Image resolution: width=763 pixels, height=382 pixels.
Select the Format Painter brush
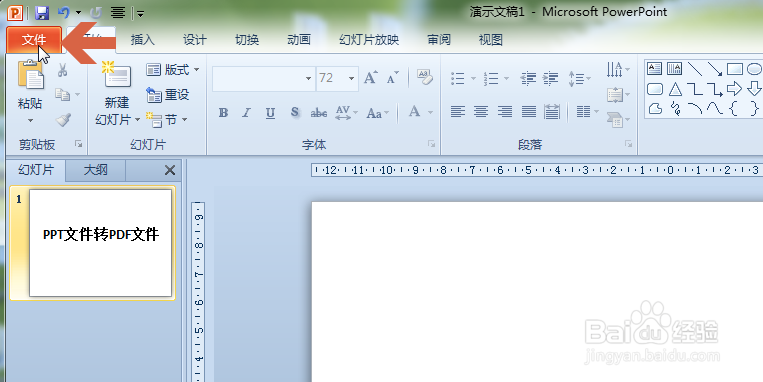pos(63,120)
